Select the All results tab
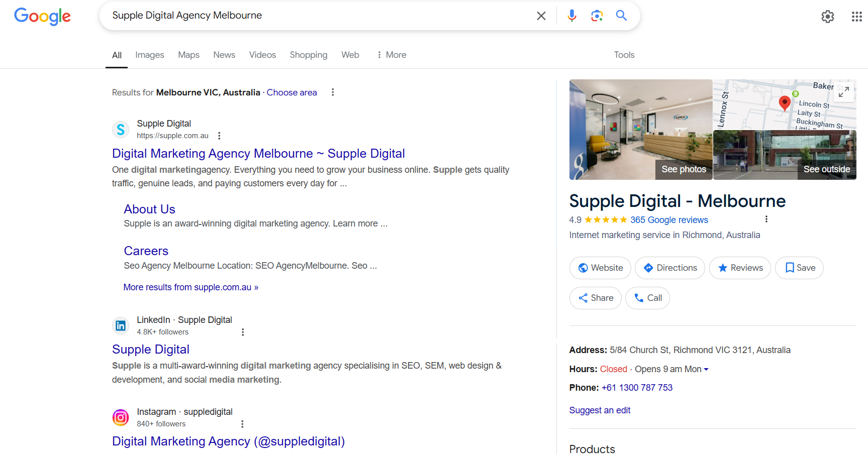Viewport: 868px width, 454px height. (x=117, y=55)
